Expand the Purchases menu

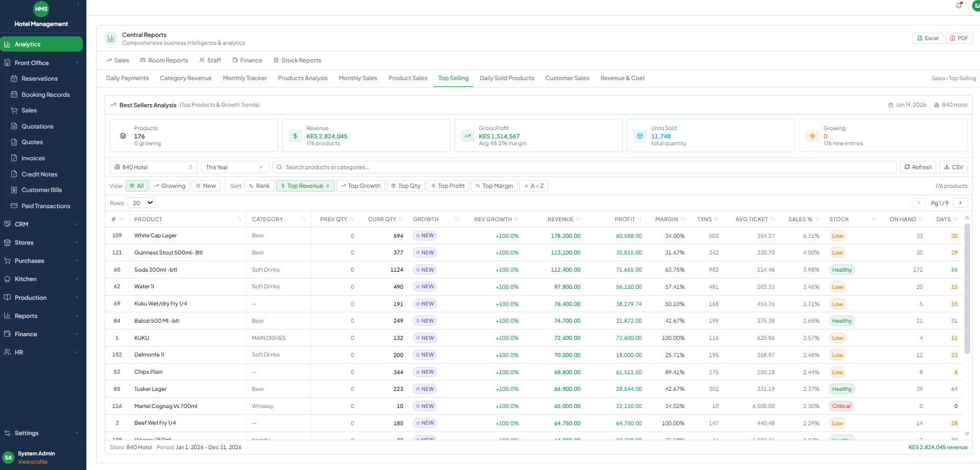pyautogui.click(x=42, y=261)
